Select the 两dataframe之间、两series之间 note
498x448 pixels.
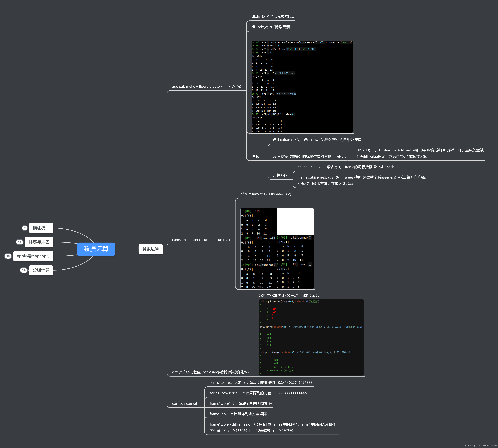coord(317,140)
